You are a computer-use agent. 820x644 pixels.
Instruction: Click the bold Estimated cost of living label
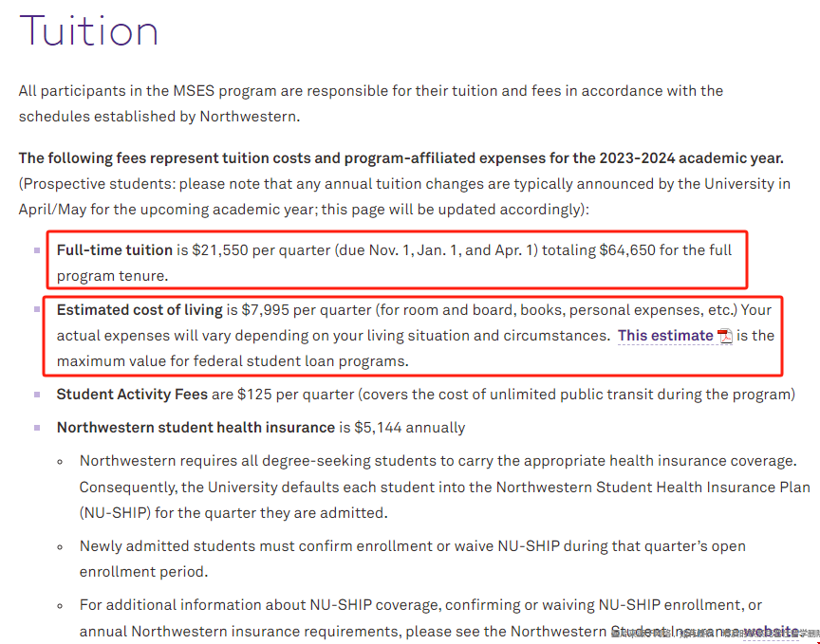[x=140, y=309]
